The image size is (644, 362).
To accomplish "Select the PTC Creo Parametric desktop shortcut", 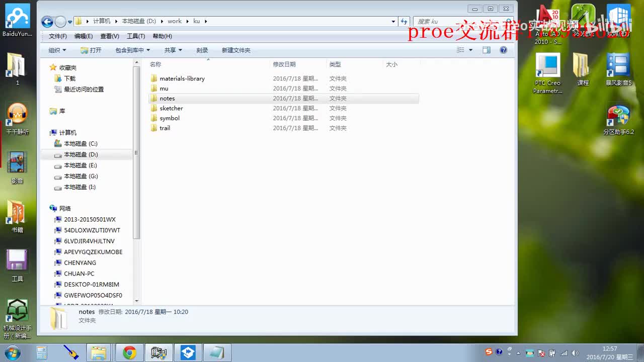I will (x=547, y=73).
